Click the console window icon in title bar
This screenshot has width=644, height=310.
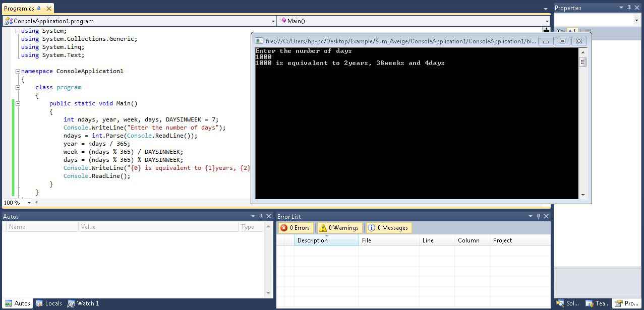(x=259, y=41)
